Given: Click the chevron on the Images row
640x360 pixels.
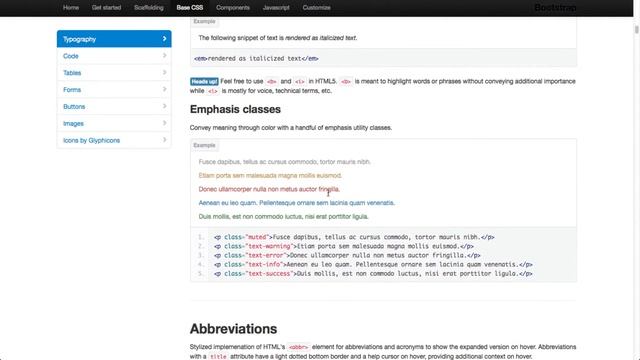Looking at the screenshot, I should [x=164, y=123].
